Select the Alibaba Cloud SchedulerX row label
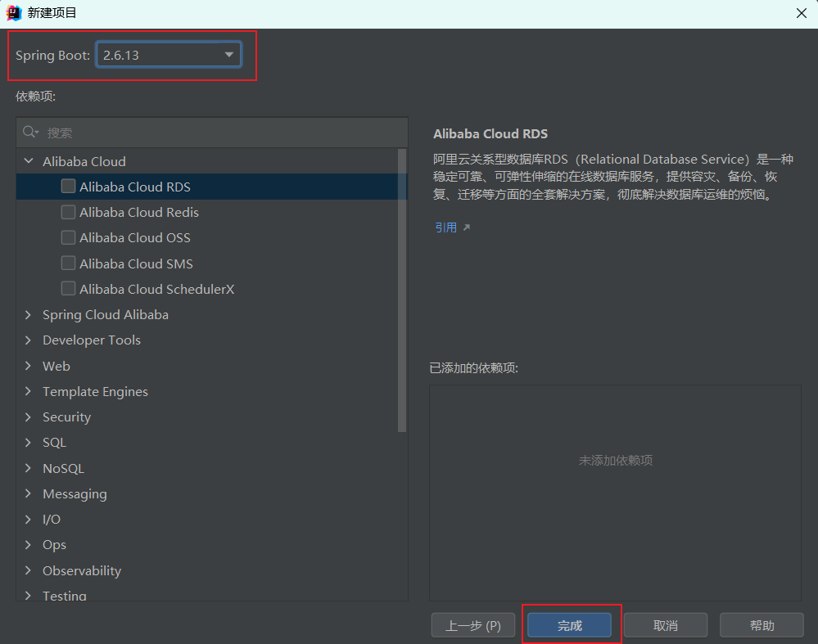This screenshot has height=644, width=818. click(x=157, y=289)
